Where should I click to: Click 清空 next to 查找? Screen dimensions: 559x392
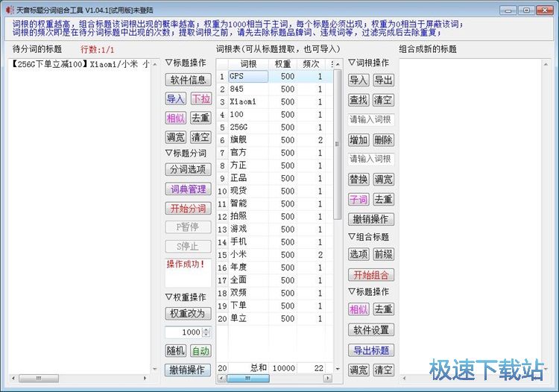pyautogui.click(x=383, y=100)
